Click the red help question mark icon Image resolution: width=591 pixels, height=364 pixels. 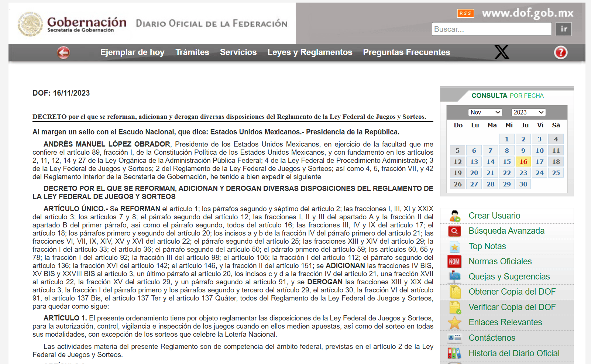tap(560, 52)
